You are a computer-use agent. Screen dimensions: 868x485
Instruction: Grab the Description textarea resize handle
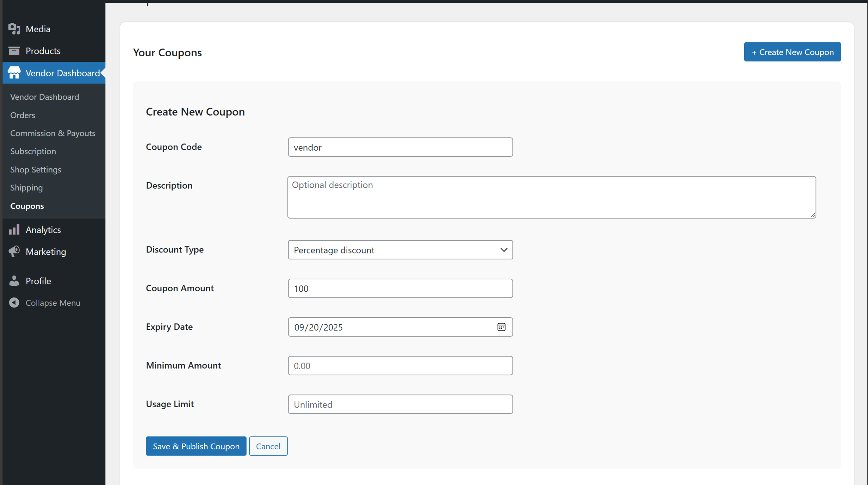[x=813, y=215]
